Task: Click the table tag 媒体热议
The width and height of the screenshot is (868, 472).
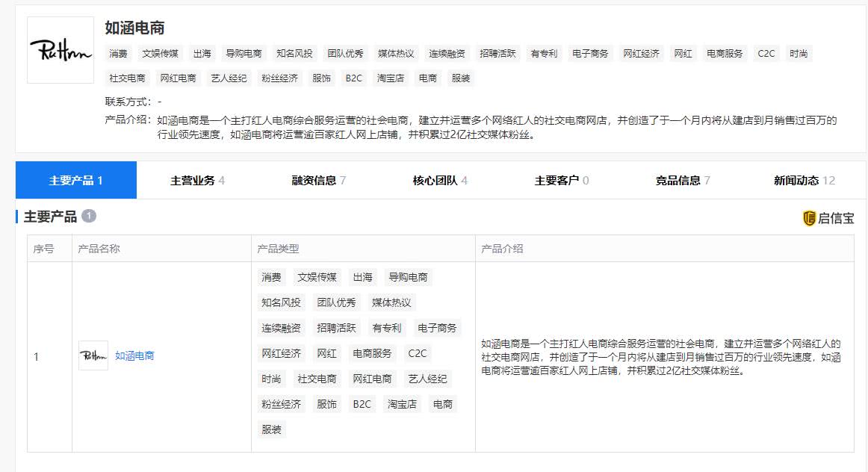Action: 391,302
